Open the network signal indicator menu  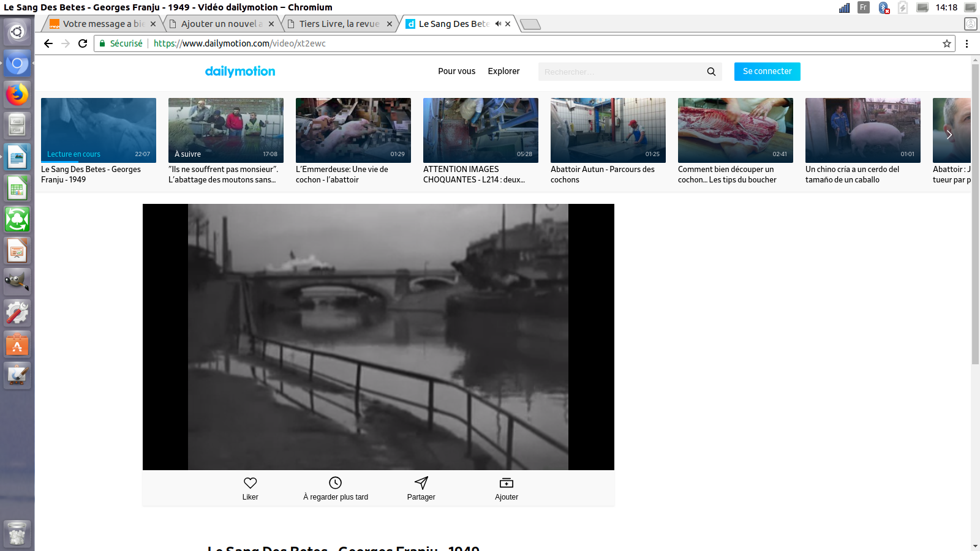844,7
